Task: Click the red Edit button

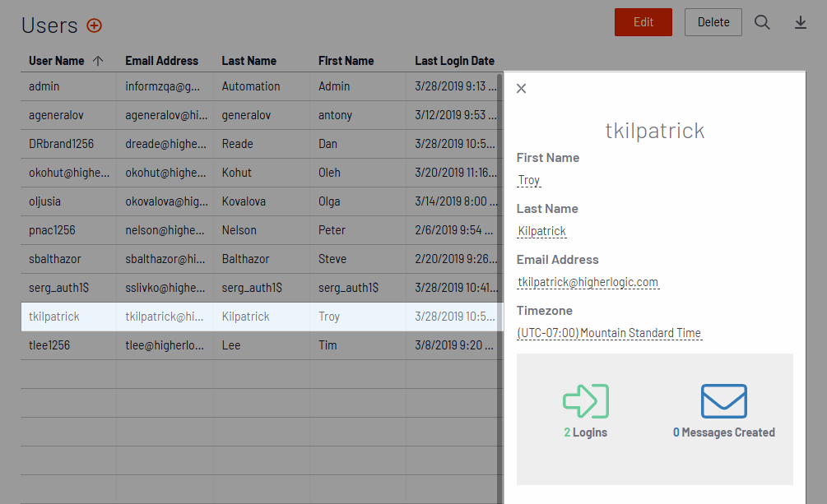Action: (643, 22)
